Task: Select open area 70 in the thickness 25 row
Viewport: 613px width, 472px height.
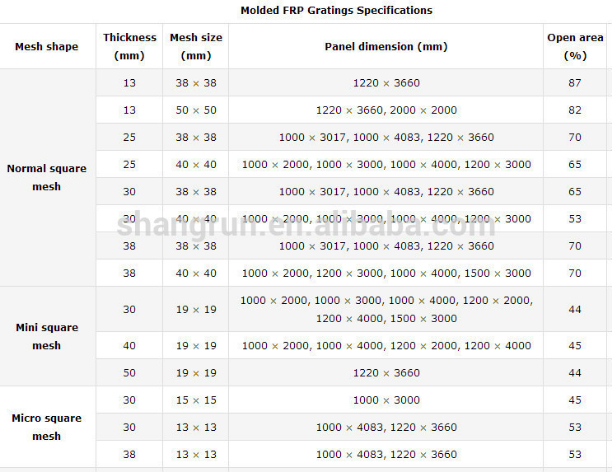Action: (x=575, y=137)
